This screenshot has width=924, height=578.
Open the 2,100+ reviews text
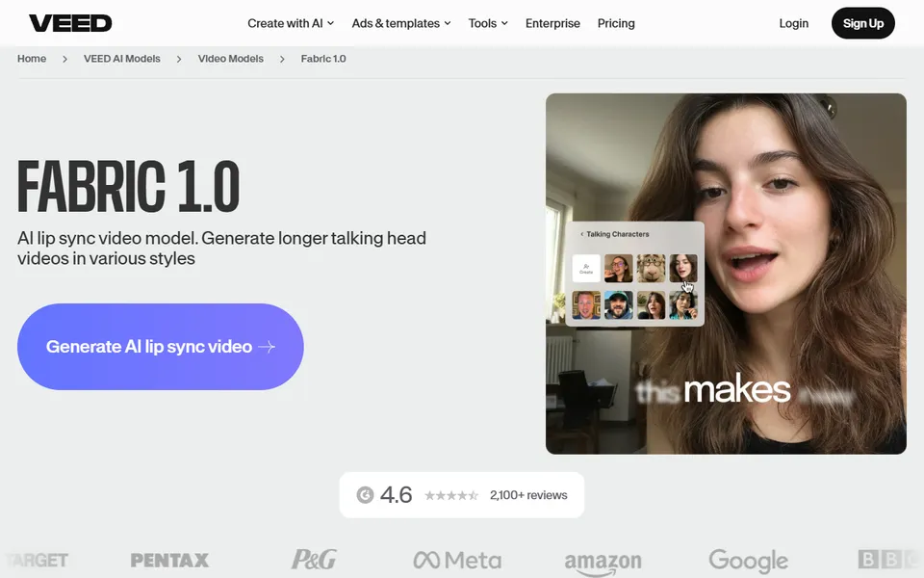[x=528, y=495]
